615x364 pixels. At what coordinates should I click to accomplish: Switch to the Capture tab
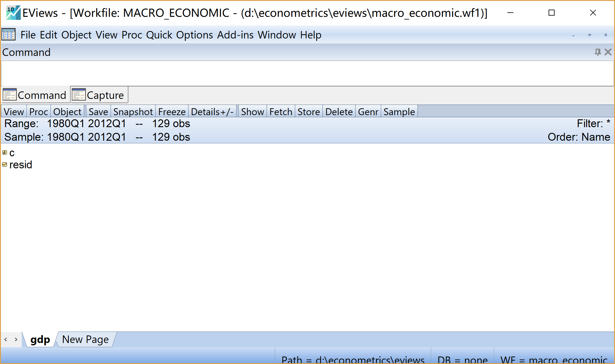click(x=99, y=95)
